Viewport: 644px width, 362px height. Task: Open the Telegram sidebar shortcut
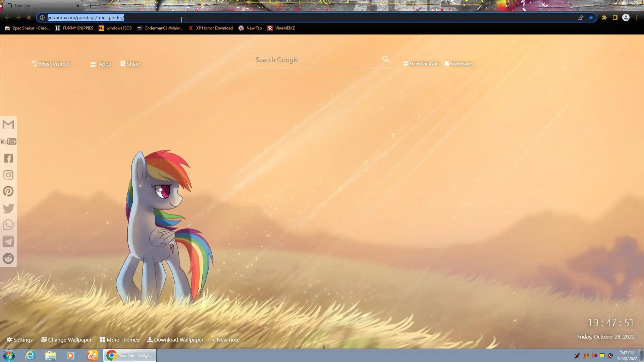pyautogui.click(x=8, y=242)
